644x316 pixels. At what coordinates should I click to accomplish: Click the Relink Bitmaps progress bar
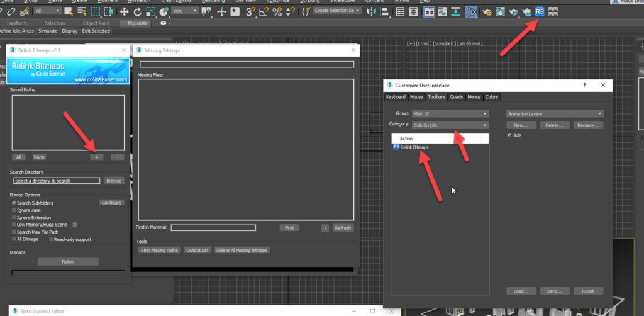[x=68, y=272]
